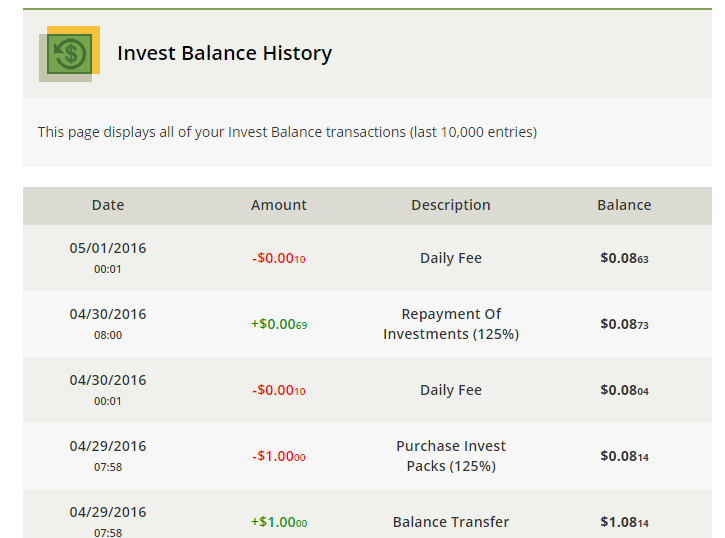Click the $0.0873 balance value
Screen dimensions: 725x538
(x=624, y=324)
